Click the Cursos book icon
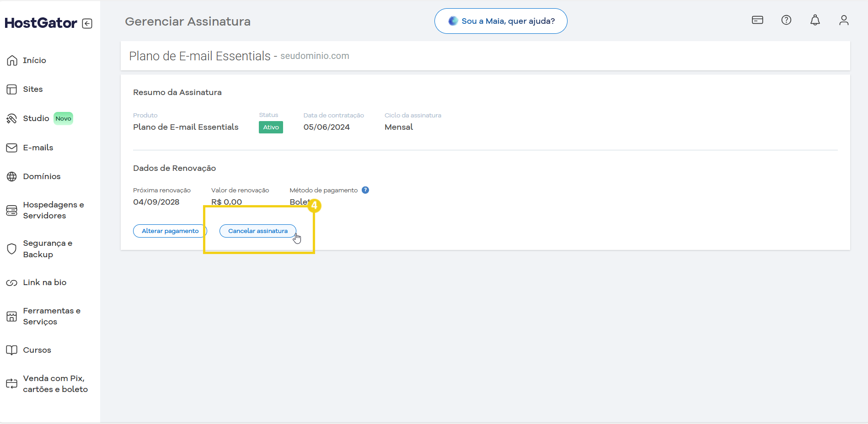Image resolution: width=868 pixels, height=424 pixels. pos(12,350)
